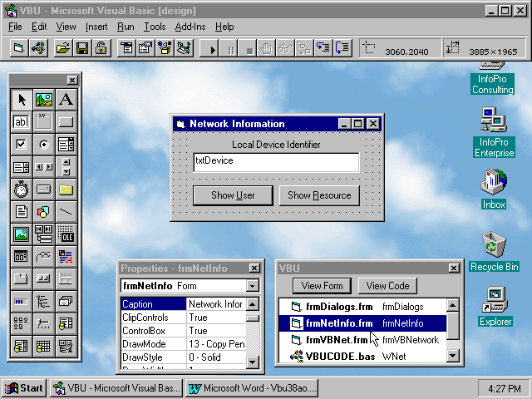Select the OptionButton control tool
This screenshot has width=532, height=399.
coord(43,145)
